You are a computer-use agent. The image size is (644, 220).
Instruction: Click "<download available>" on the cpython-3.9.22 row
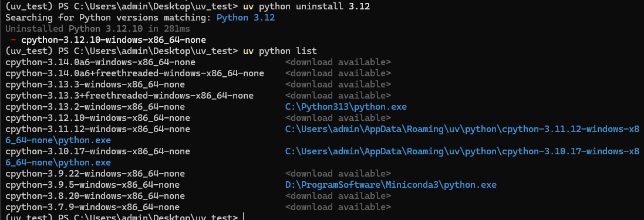coord(338,174)
